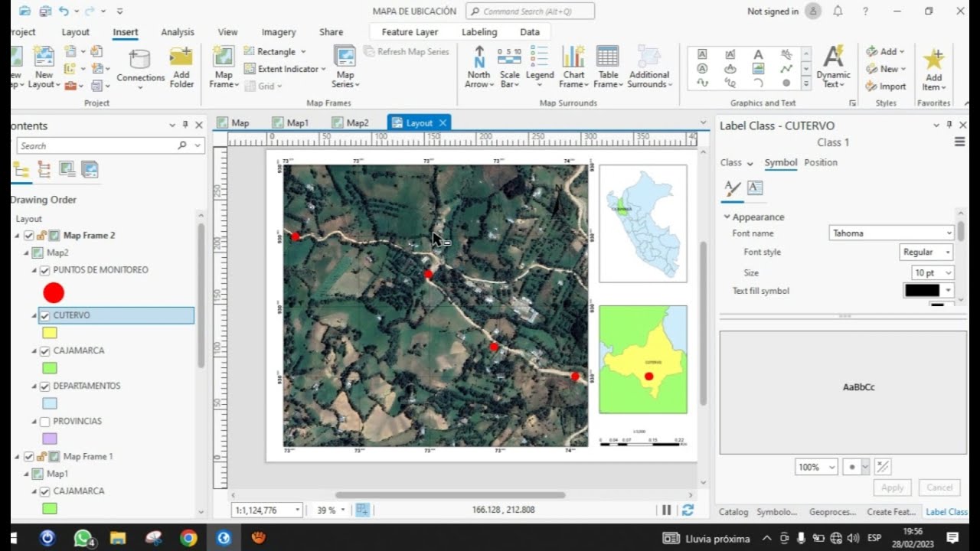Select the point graphic tool in gallery
The height and width of the screenshot is (551, 980).
click(786, 83)
